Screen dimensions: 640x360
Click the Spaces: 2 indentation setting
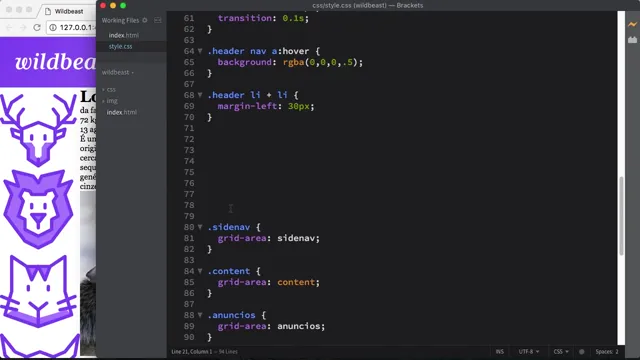pos(607,351)
